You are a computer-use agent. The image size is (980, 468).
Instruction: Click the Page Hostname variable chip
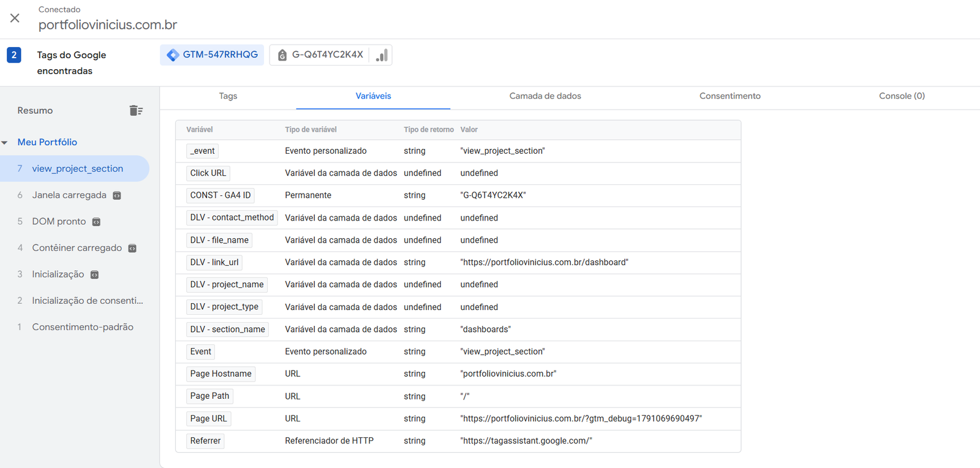pyautogui.click(x=221, y=374)
